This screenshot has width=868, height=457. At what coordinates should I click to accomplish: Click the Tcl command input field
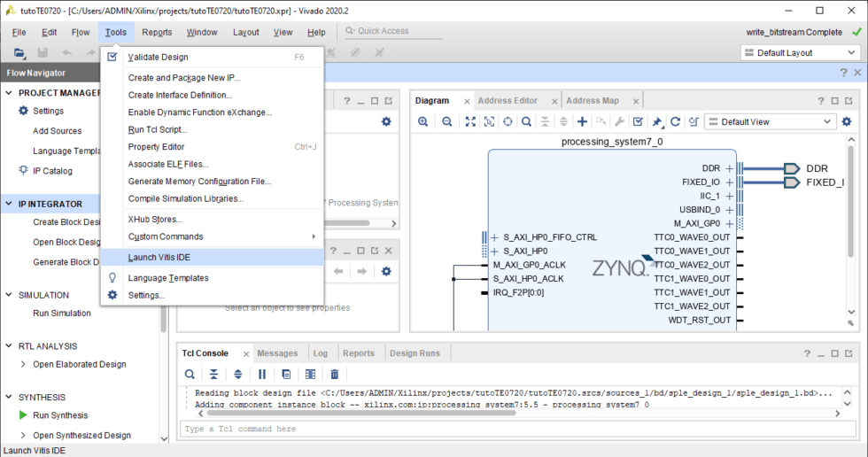(514, 429)
